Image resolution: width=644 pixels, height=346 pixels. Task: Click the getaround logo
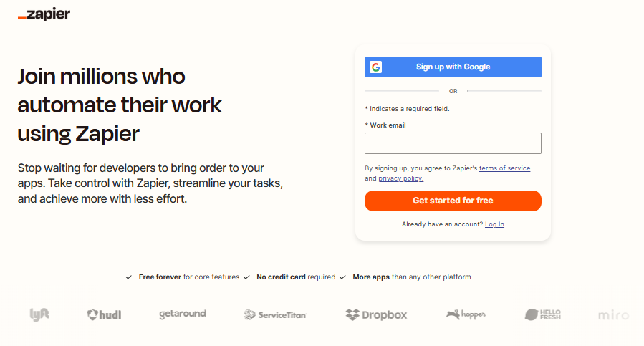182,314
